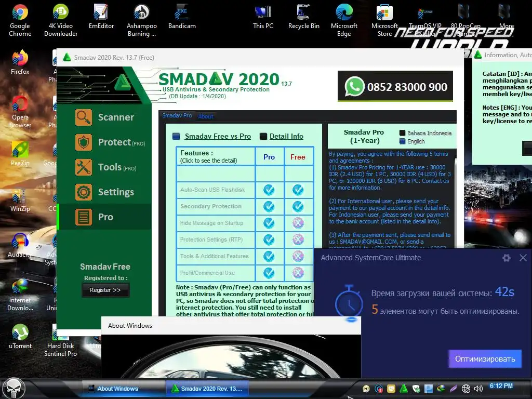Screen dimensions: 532x399
Task: Toggle the Detail Info box
Action: (263, 137)
